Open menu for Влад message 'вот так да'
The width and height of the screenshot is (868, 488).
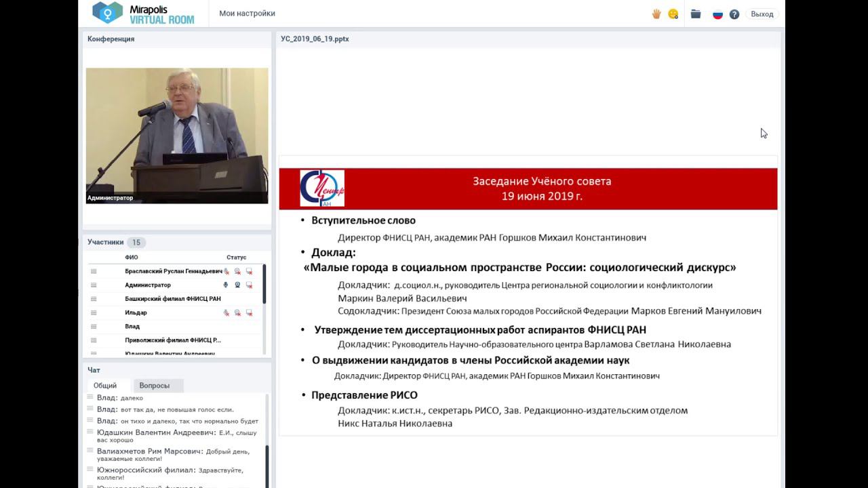click(x=90, y=409)
